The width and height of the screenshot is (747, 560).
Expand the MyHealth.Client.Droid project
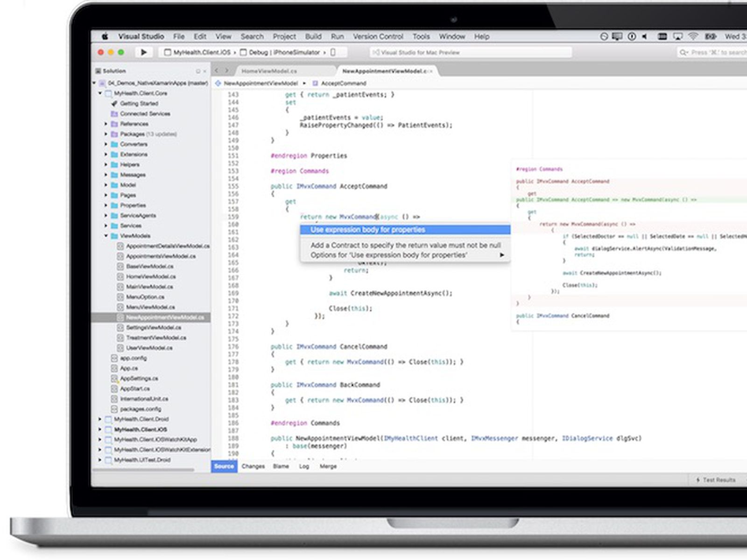click(99, 420)
